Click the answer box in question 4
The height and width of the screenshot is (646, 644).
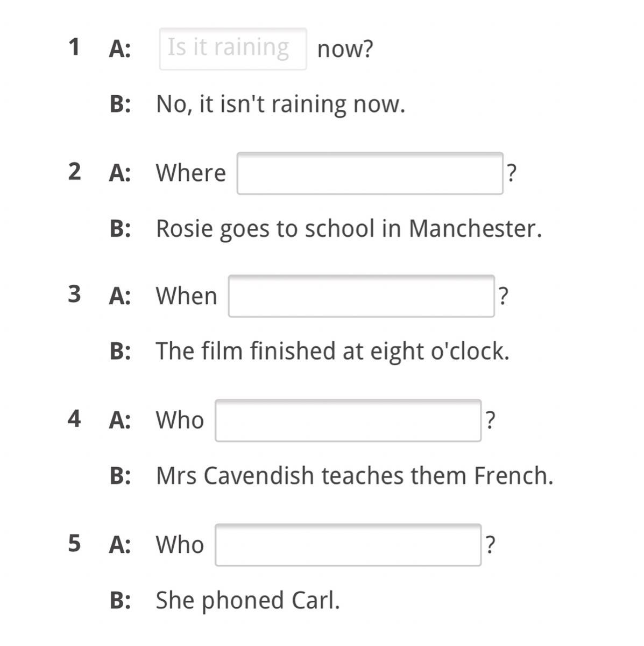tap(348, 420)
